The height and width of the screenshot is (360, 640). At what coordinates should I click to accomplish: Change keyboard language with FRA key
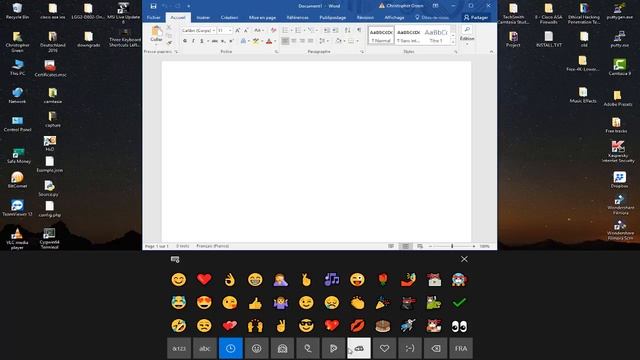[461, 348]
